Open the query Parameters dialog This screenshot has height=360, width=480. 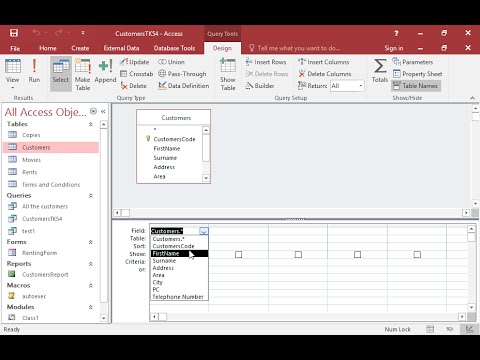413,62
